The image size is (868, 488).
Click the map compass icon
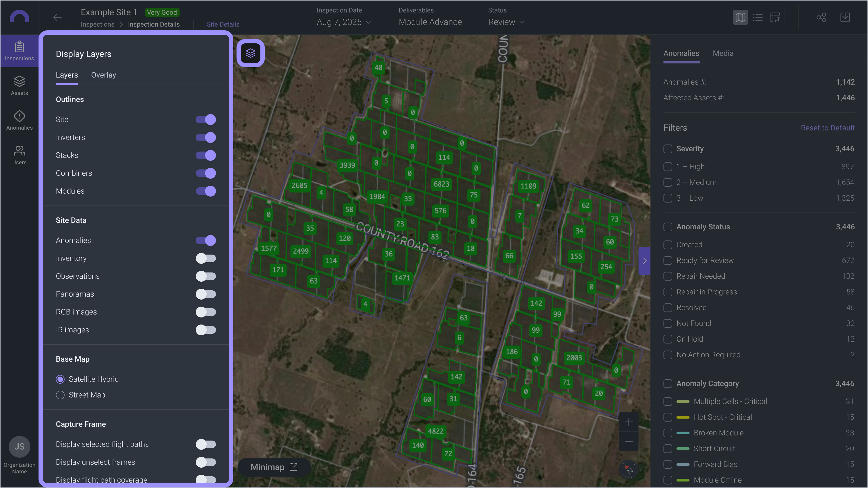(x=628, y=469)
